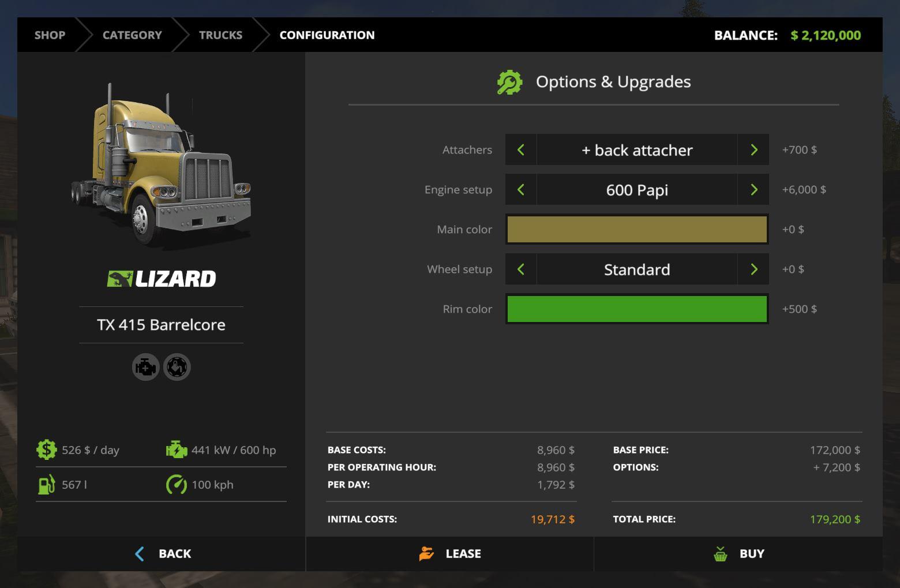
Task: Click the engine upgrade icon under truck name
Action: [x=145, y=367]
